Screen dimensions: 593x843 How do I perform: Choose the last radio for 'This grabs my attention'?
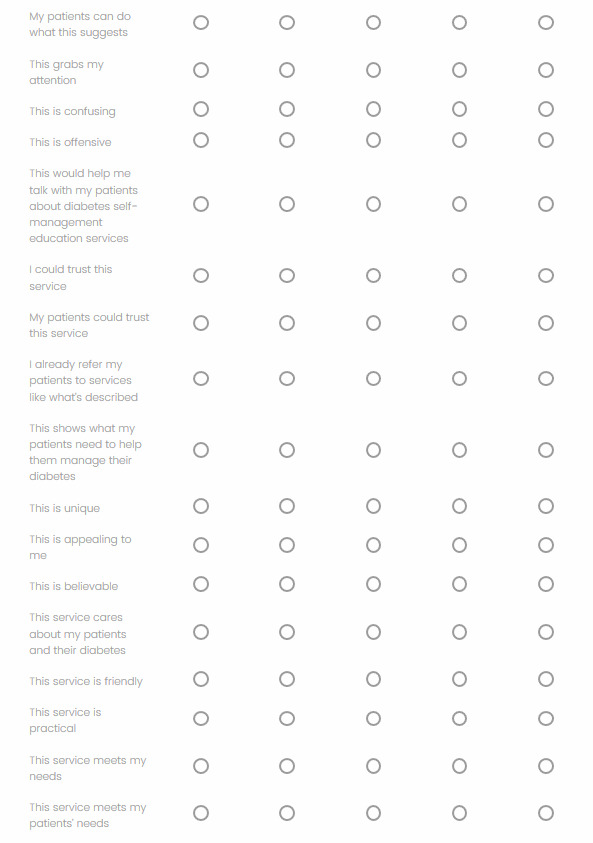coord(546,70)
